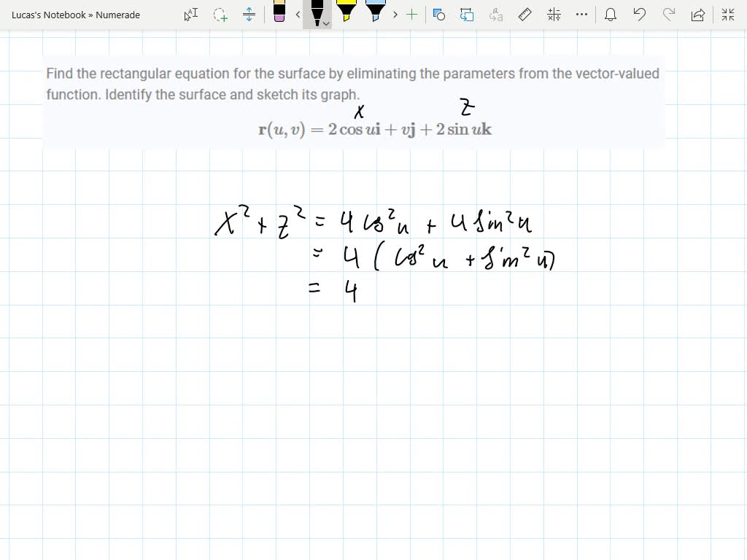Activate the ink-to-shape converter
This screenshot has height=560, width=747.
tap(467, 15)
